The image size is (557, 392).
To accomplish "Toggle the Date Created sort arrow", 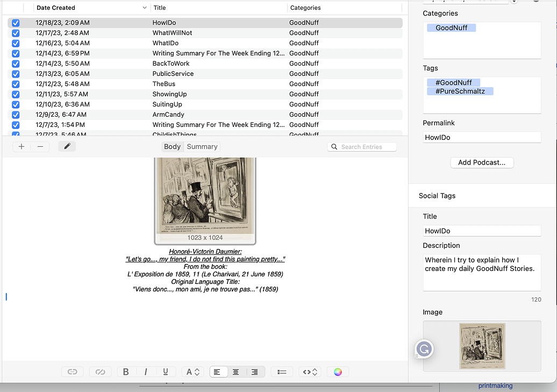I will (x=145, y=8).
